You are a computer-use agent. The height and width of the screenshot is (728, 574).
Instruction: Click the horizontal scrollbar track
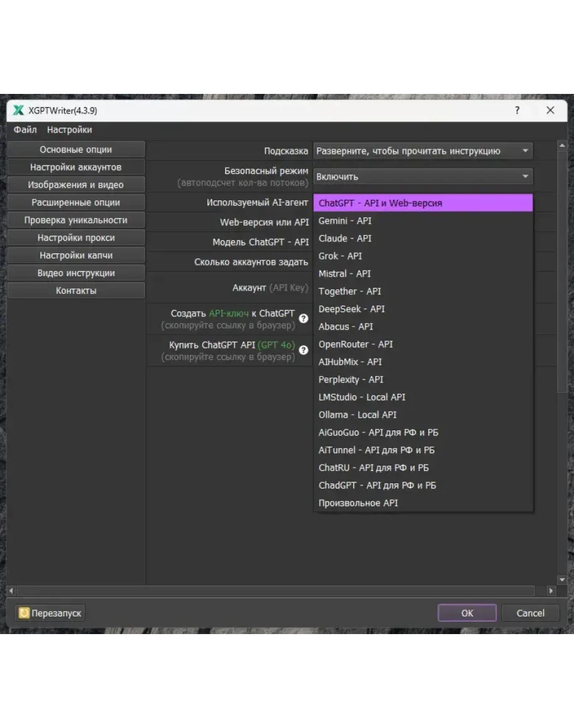[x=276, y=591]
